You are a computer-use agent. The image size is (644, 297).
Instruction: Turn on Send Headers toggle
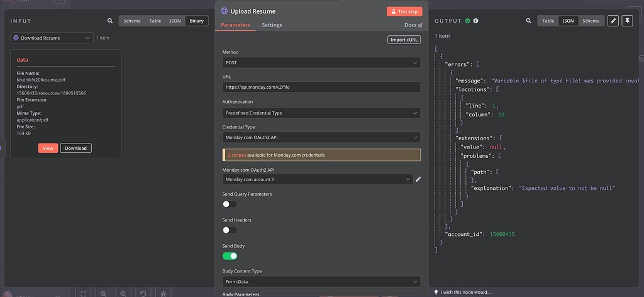pos(230,230)
